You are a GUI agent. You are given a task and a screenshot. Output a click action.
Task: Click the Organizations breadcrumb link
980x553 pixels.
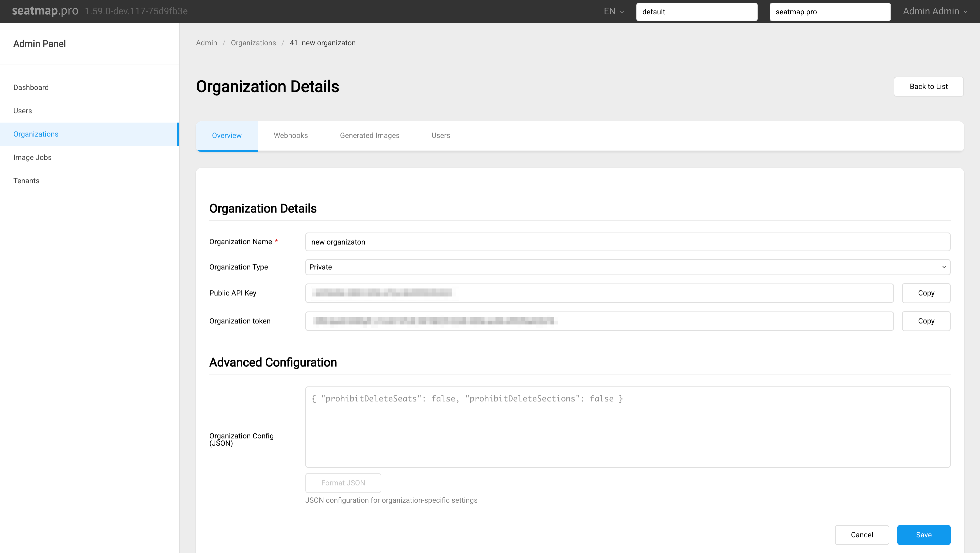[x=253, y=43]
